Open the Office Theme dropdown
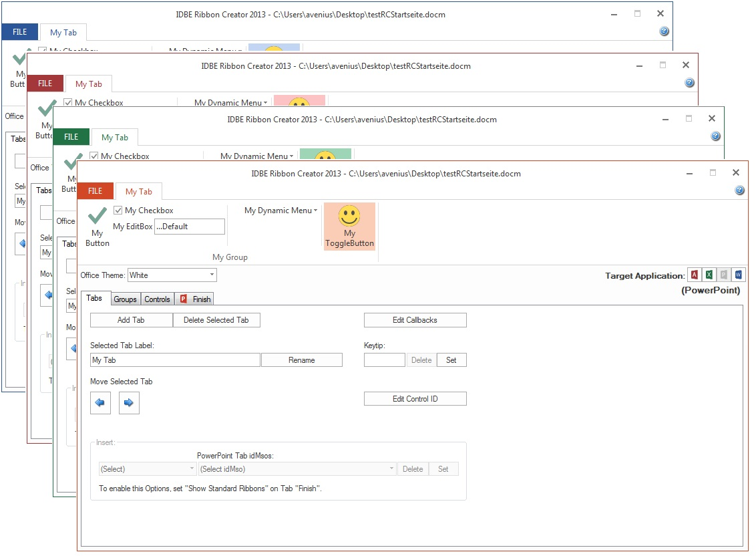The width and height of the screenshot is (756, 556). point(172,275)
